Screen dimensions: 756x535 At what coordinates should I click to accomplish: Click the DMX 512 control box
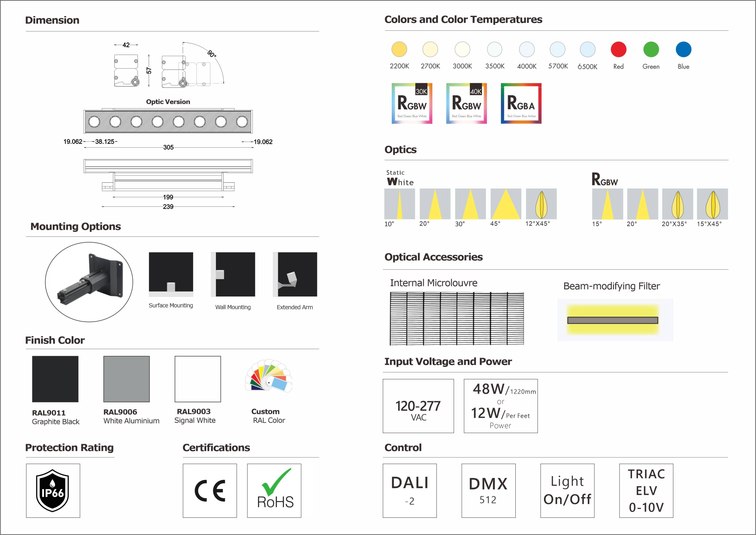tap(488, 490)
